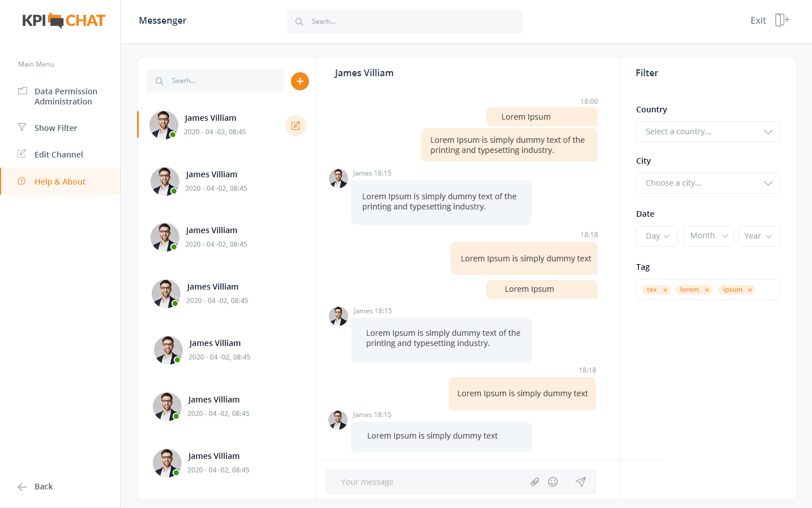Image resolution: width=812 pixels, height=508 pixels.
Task: Open the Day dropdown
Action: (x=657, y=236)
